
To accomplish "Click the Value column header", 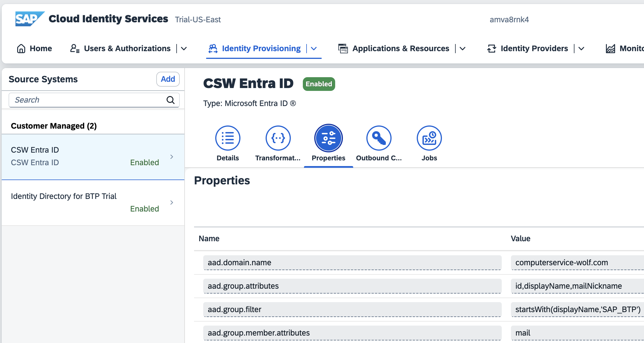I will click(521, 239).
